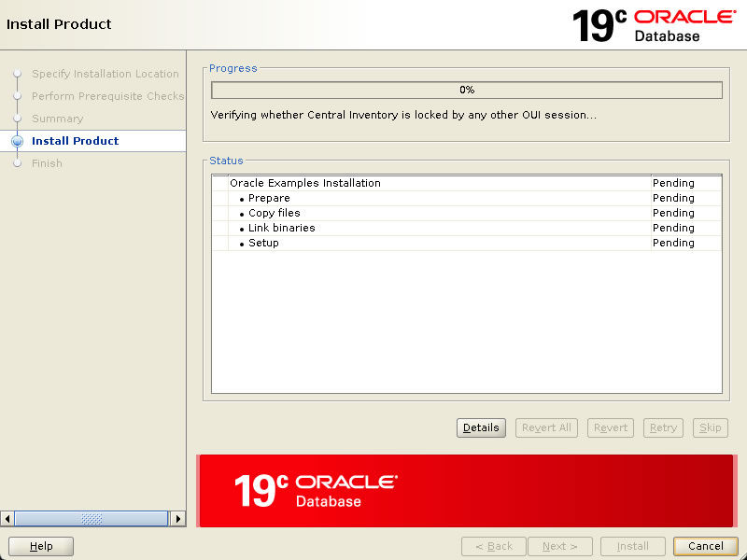Select the Prepare status row
This screenshot has width=747, height=560.
[467, 198]
